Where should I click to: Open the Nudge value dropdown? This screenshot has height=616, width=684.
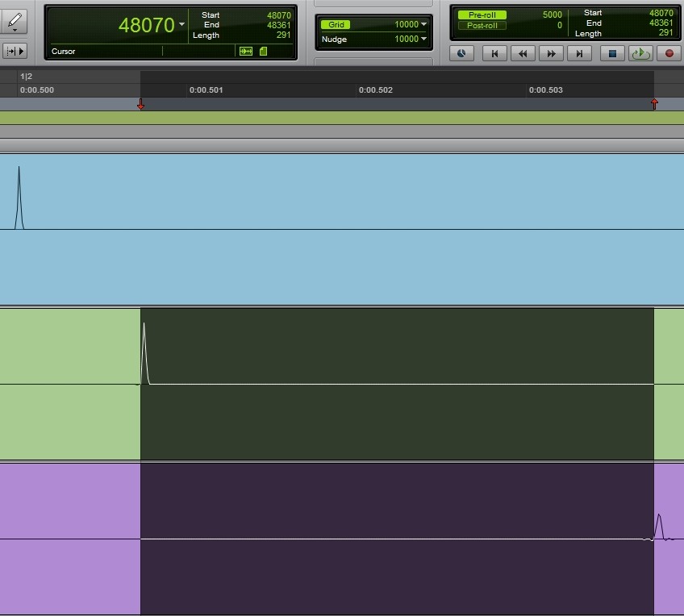[423, 39]
